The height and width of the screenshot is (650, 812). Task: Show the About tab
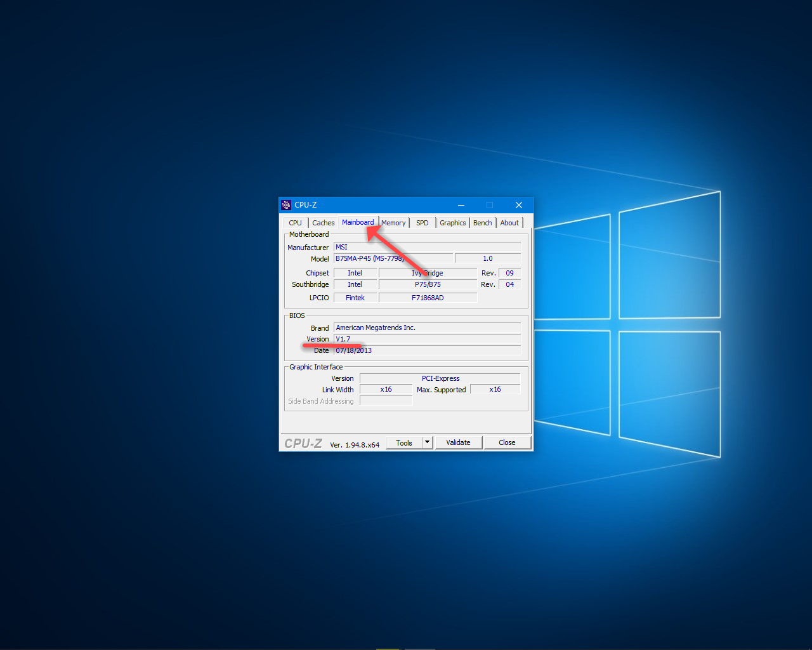click(x=509, y=223)
